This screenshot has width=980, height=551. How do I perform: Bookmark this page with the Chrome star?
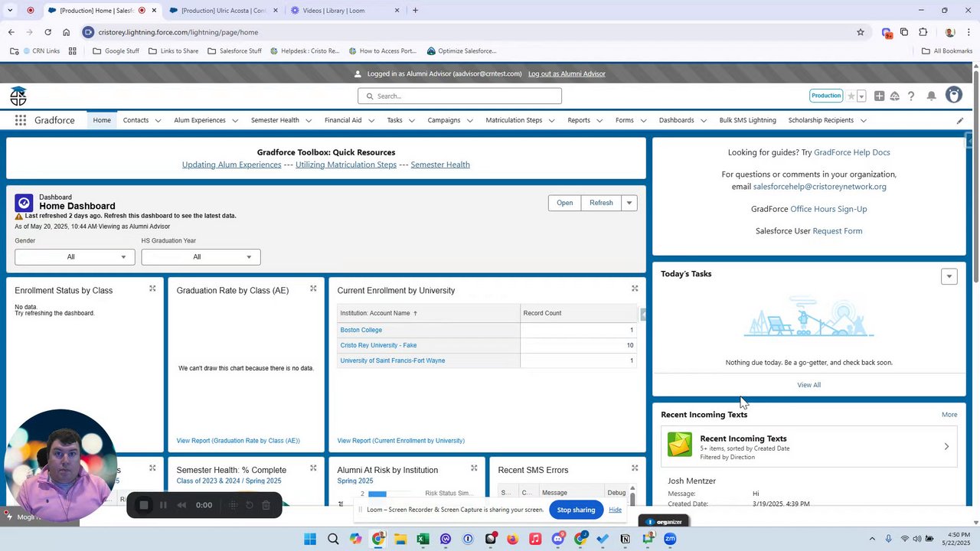click(x=861, y=32)
